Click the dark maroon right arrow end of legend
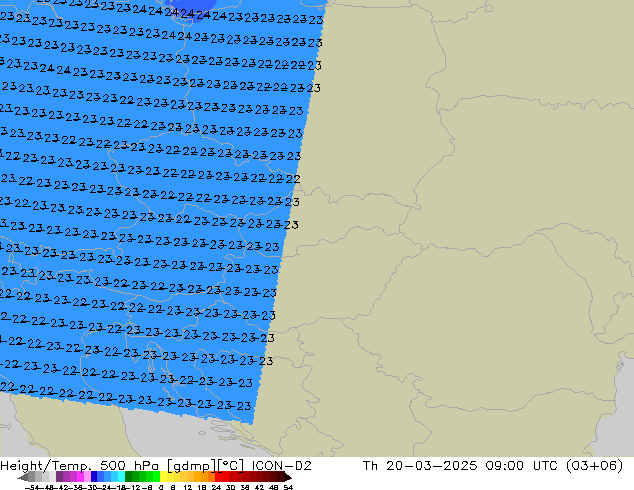Screen dimensions: 634x490 [x=288, y=477]
